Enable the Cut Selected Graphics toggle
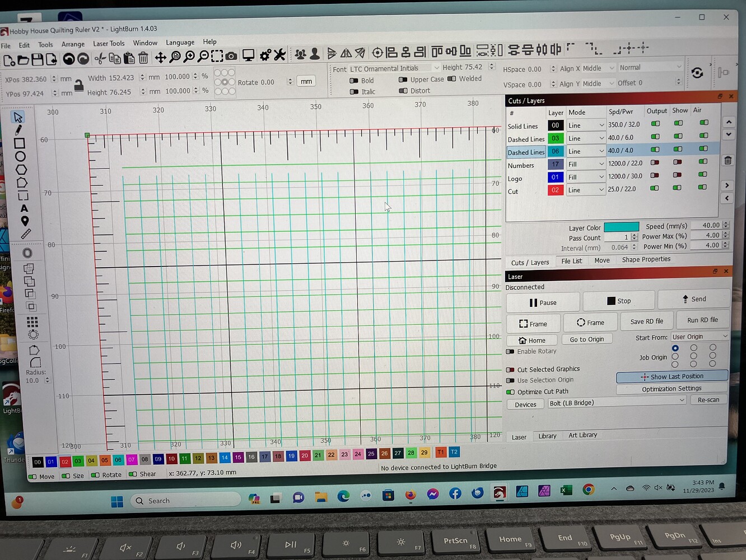Screen dimensions: 746x560 (x=510, y=369)
